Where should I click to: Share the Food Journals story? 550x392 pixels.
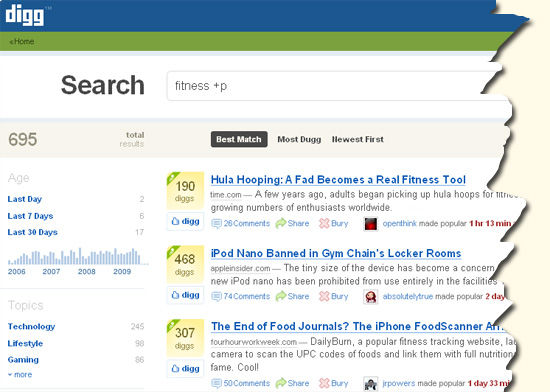[x=293, y=383]
